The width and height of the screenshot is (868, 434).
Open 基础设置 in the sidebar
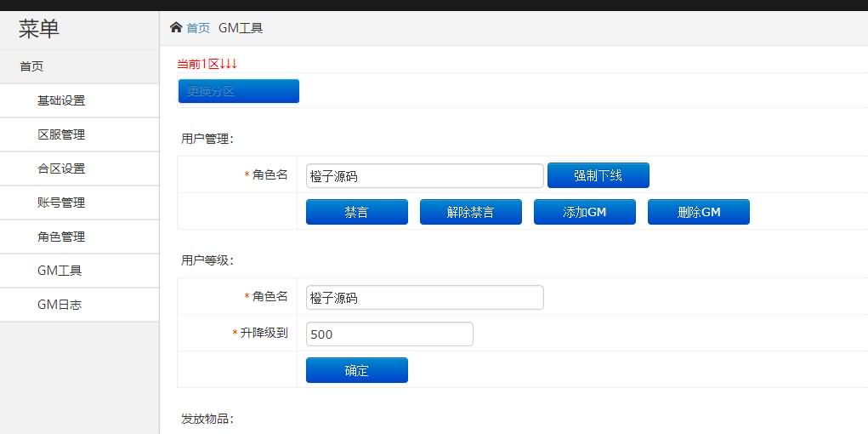61,100
